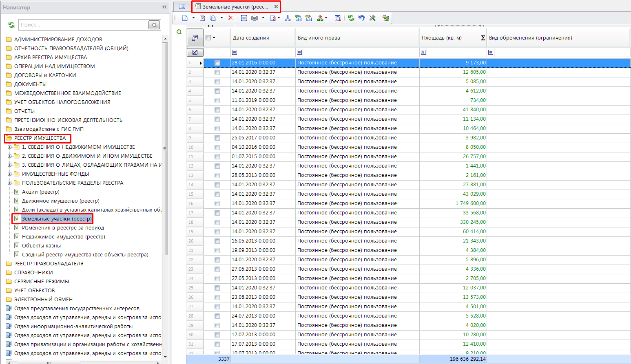Click the navigator refresh icon

(11, 25)
